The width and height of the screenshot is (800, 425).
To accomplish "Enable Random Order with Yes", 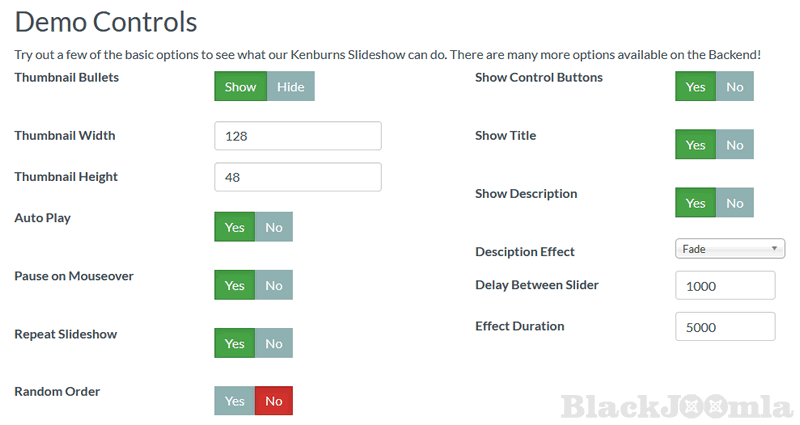I will [235, 401].
